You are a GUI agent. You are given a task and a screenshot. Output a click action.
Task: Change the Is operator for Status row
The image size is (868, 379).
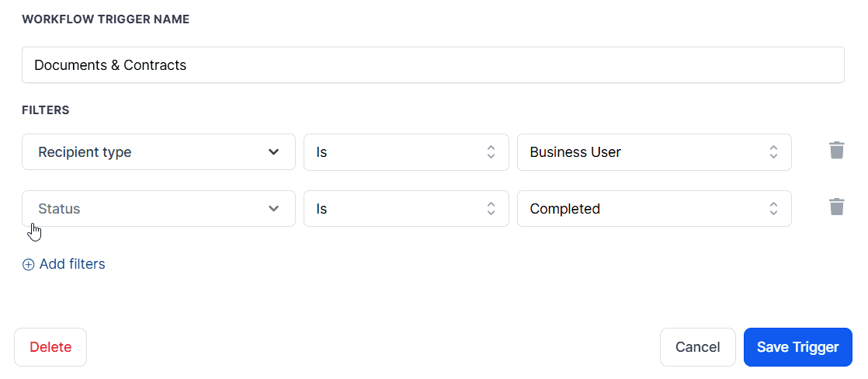pyautogui.click(x=406, y=208)
